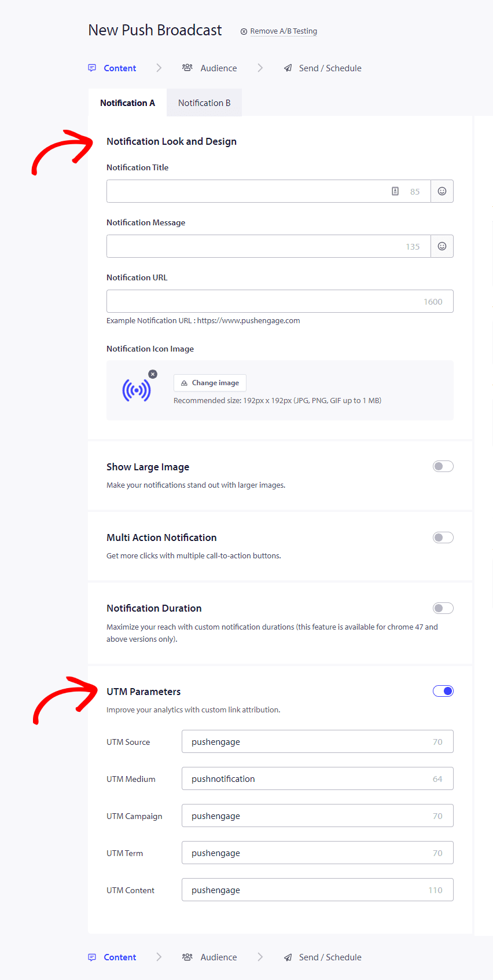493x980 pixels.
Task: Turn on Multi Action Notification
Action: pos(443,537)
